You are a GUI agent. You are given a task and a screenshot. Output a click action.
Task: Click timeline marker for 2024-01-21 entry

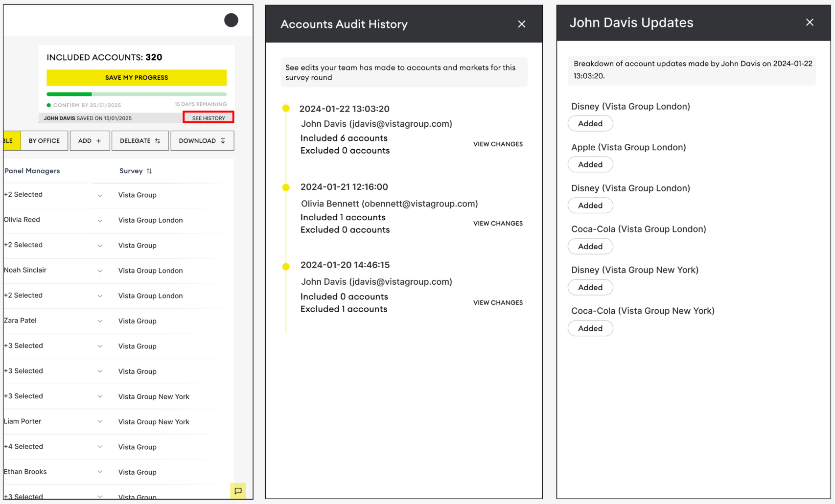click(286, 187)
